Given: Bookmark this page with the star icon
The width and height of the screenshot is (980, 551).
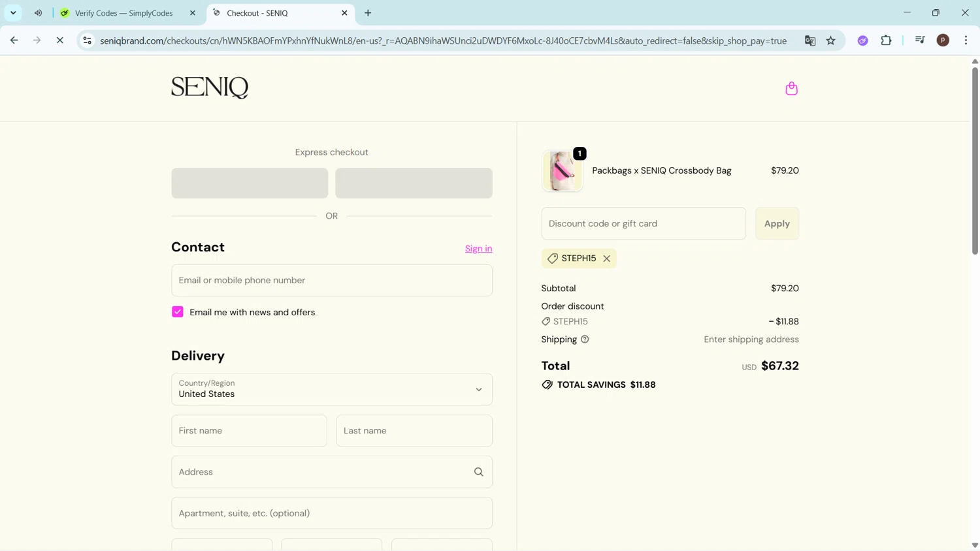Looking at the screenshot, I should tap(831, 40).
